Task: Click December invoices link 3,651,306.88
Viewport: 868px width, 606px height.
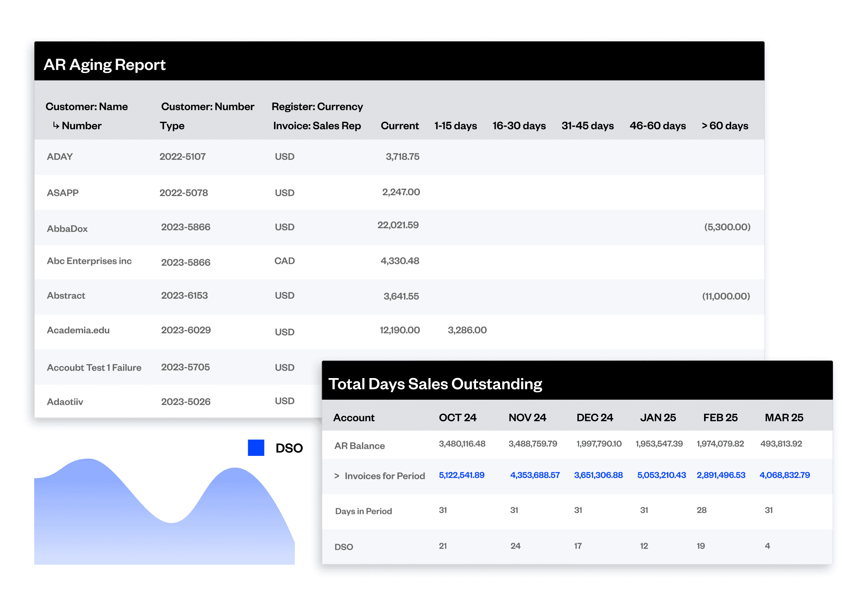Action: click(x=598, y=475)
